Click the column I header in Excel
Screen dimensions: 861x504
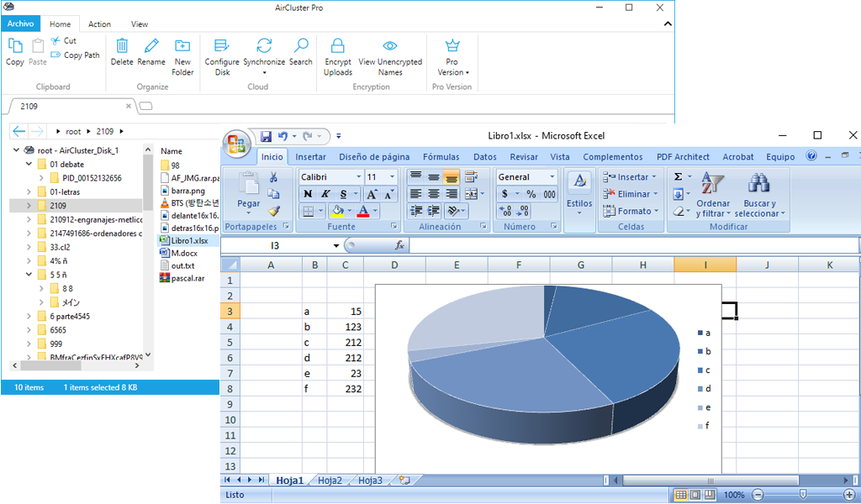(705, 265)
